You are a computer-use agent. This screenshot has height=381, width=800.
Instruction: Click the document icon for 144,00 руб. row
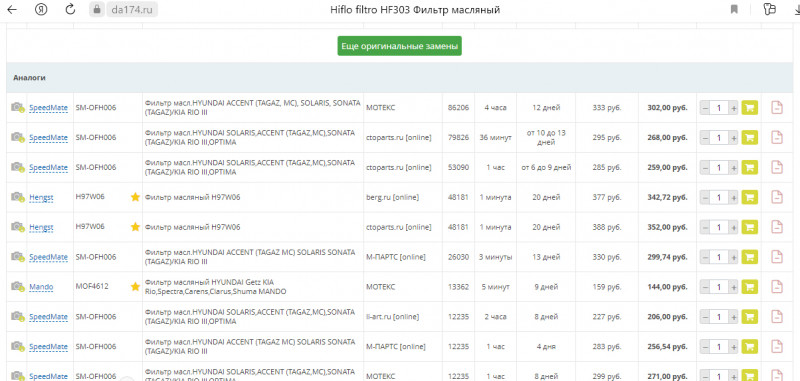(777, 287)
